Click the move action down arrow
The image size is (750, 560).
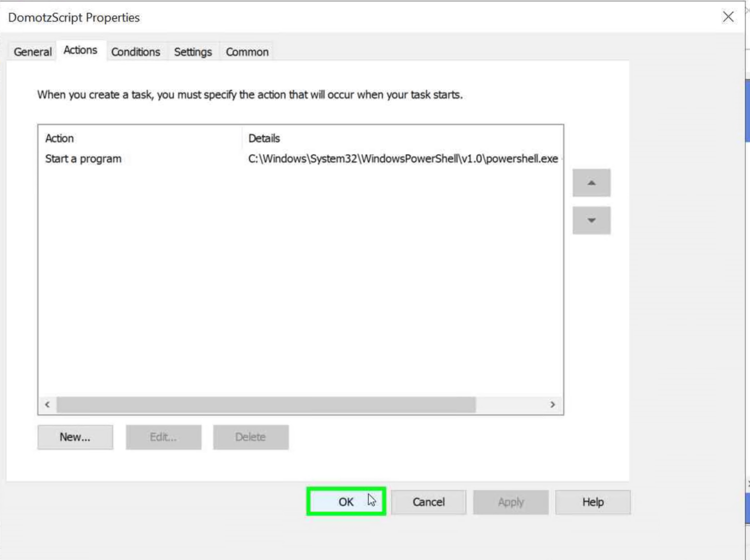591,220
